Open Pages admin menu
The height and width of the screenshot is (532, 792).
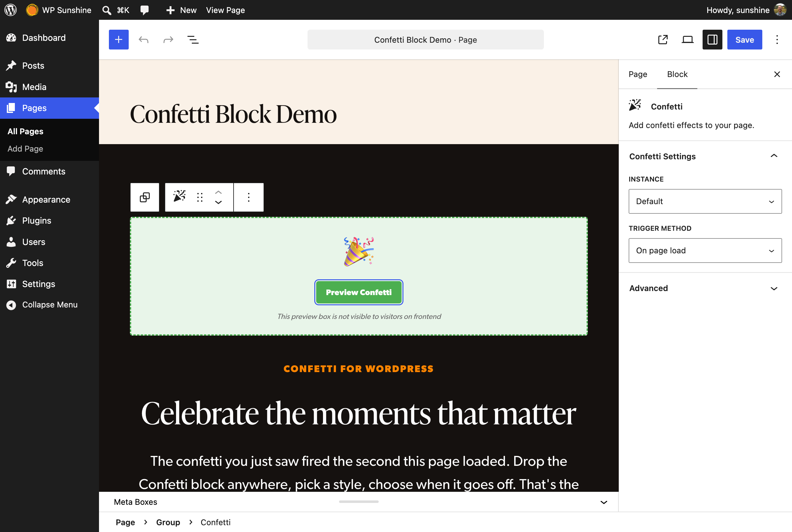pos(49,108)
